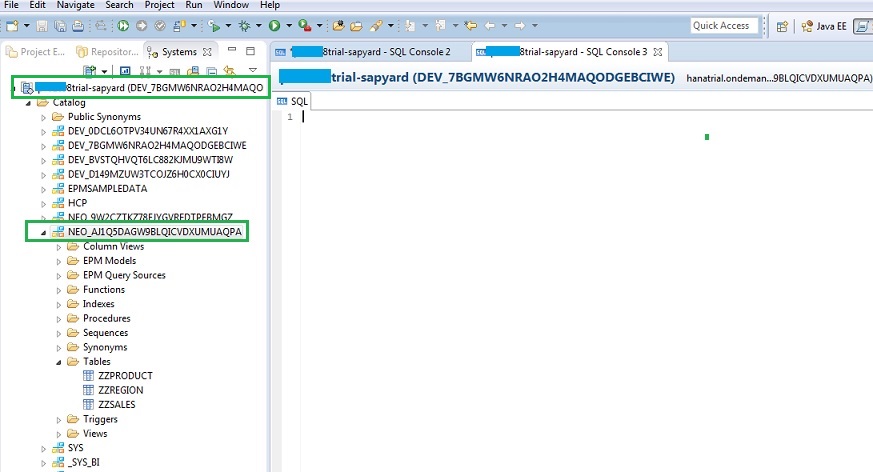This screenshot has width=873, height=472.
Task: Switch to the Project Explorer tab
Action: point(36,52)
